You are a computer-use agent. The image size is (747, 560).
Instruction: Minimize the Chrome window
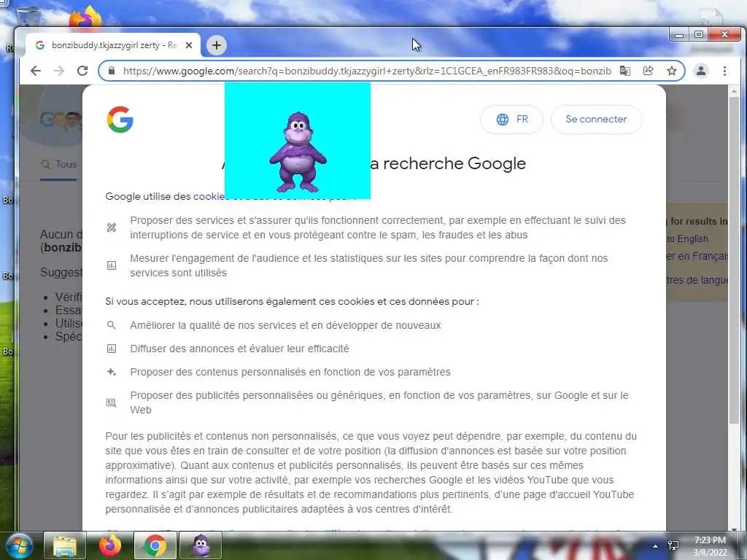pos(679,35)
